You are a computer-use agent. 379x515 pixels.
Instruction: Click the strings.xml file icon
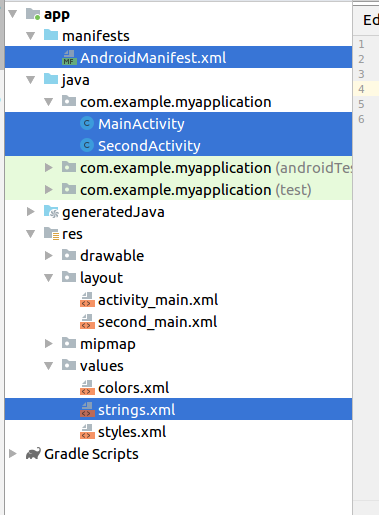click(x=87, y=410)
